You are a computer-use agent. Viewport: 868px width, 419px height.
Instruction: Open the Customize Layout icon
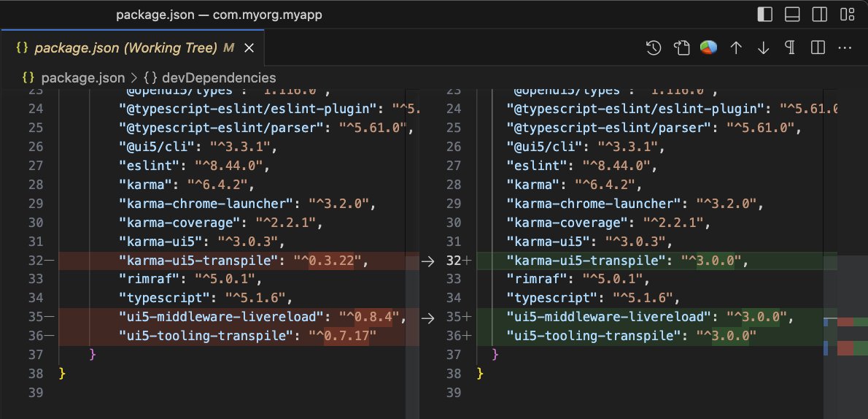(848, 15)
